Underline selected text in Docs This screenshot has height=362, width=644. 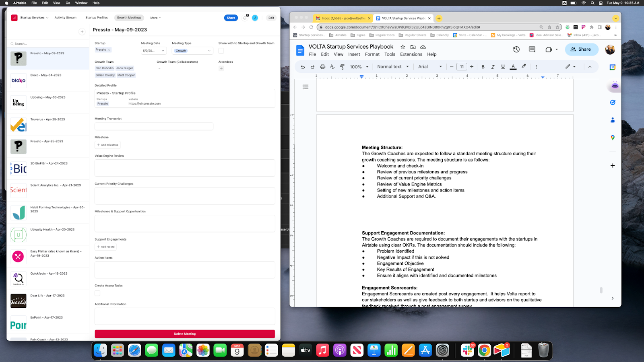[503, 67]
